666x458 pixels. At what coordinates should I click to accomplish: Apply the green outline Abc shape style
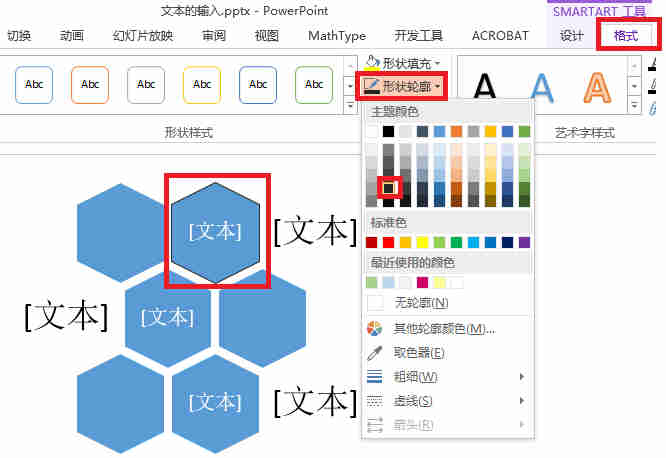tap(314, 85)
